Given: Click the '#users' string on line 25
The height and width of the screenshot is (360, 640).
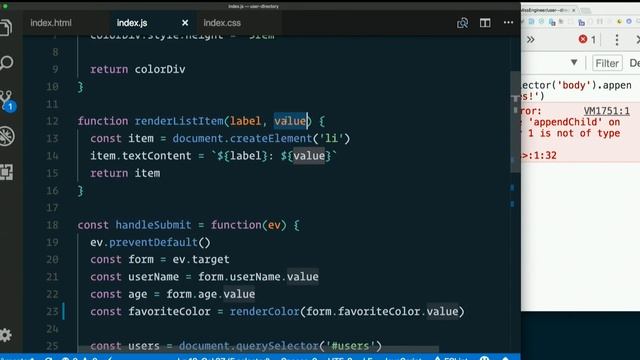Looking at the screenshot, I should click(x=350, y=346).
